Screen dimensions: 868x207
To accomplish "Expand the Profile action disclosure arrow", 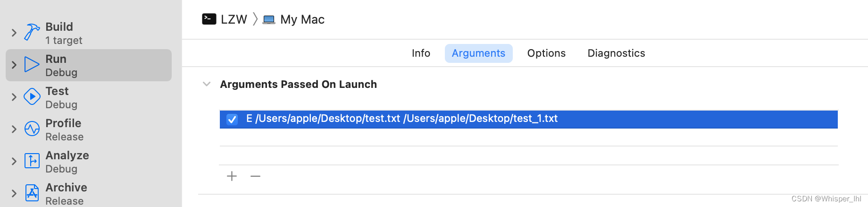I will pyautogui.click(x=14, y=129).
